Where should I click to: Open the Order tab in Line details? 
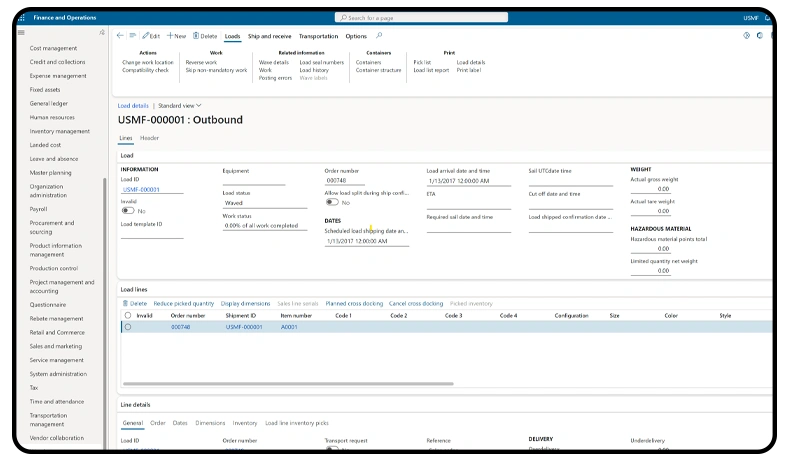click(158, 423)
